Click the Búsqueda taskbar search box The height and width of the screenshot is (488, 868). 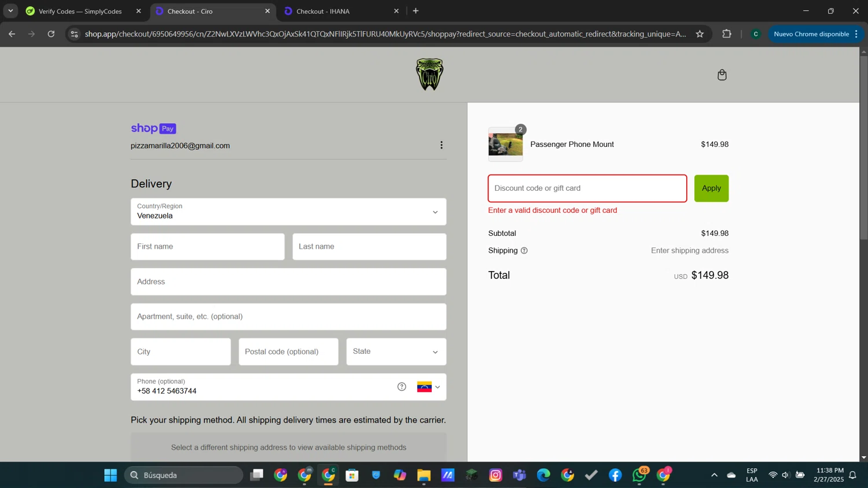pos(184,475)
